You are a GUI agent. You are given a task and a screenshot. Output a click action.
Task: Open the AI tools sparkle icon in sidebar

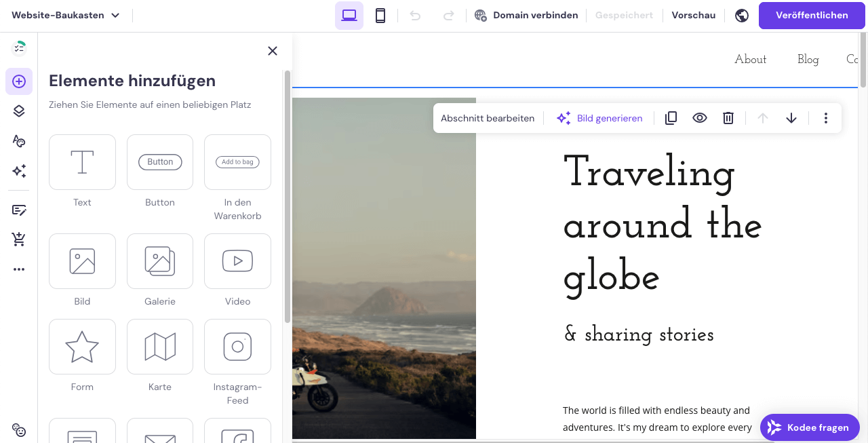pos(19,171)
